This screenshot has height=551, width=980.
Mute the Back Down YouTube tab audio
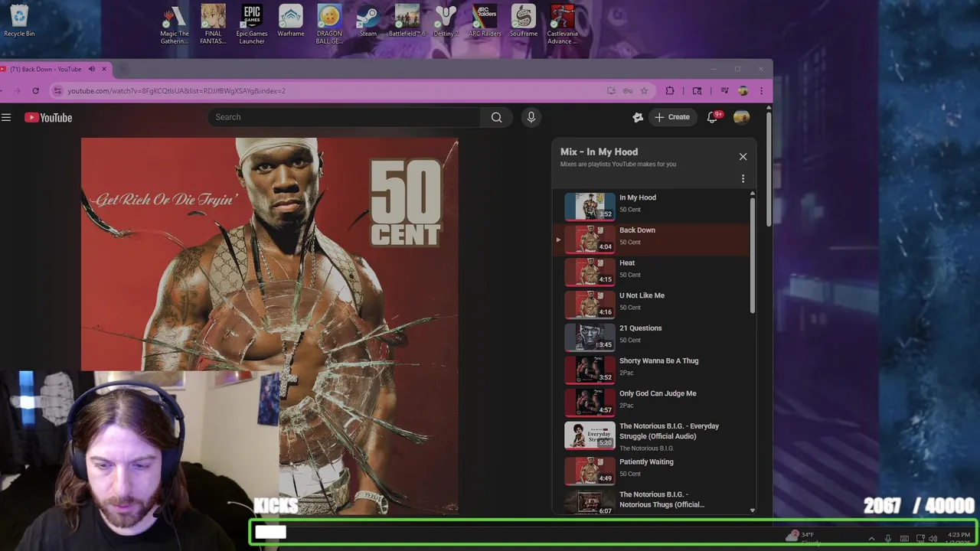click(91, 69)
